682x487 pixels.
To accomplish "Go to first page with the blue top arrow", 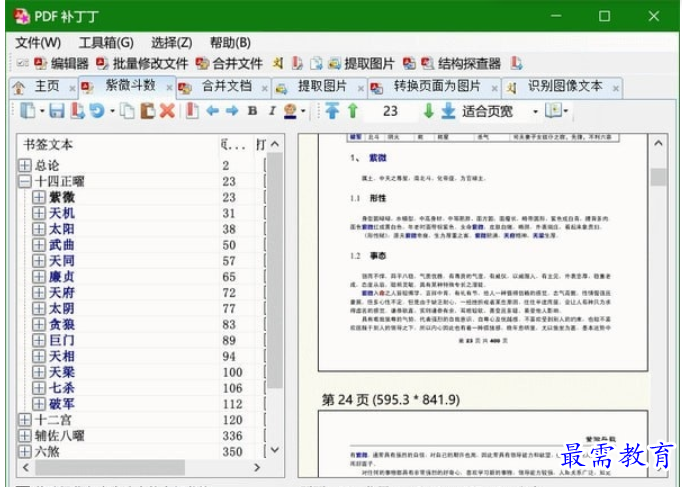I will click(x=332, y=111).
